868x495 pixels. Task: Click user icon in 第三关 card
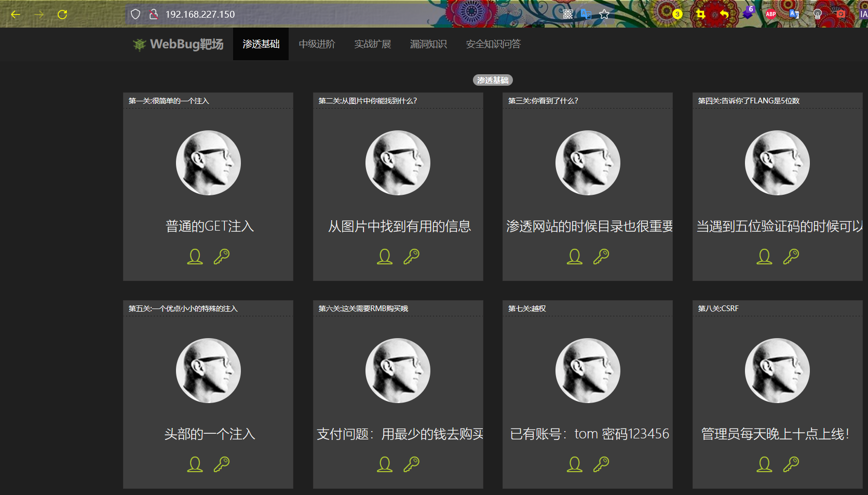[x=574, y=257]
